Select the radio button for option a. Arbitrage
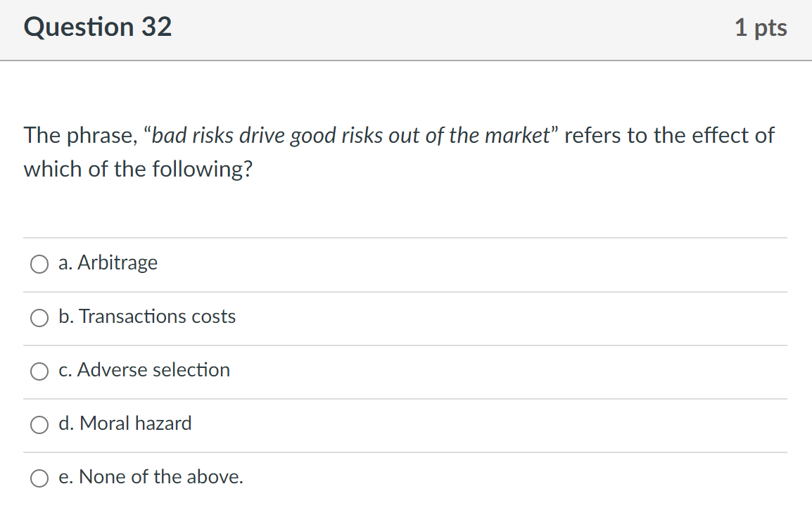 39,265
